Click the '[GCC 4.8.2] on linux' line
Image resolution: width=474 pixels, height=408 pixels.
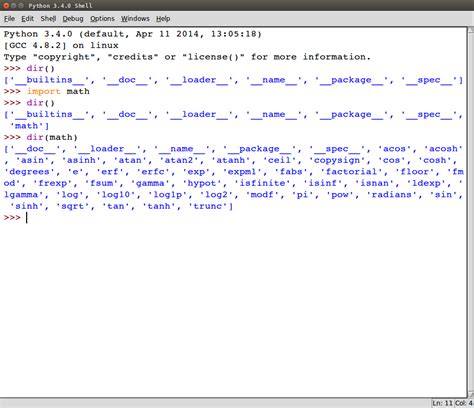61,45
